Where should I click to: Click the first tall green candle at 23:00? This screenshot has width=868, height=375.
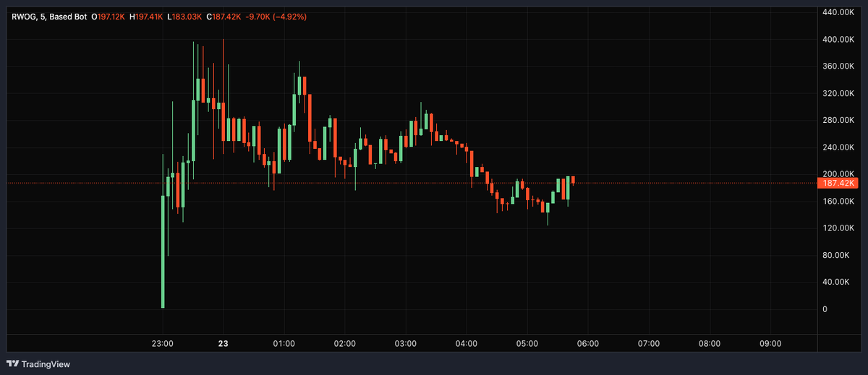click(x=163, y=251)
